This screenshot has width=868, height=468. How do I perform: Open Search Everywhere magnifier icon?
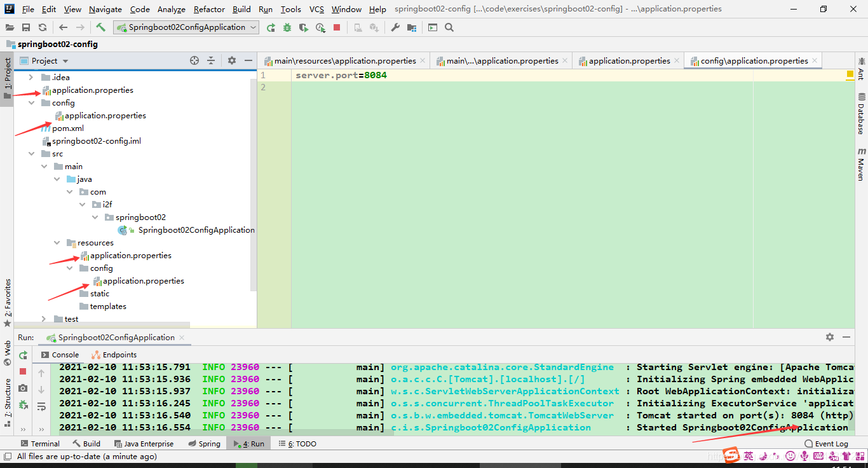[x=449, y=27]
